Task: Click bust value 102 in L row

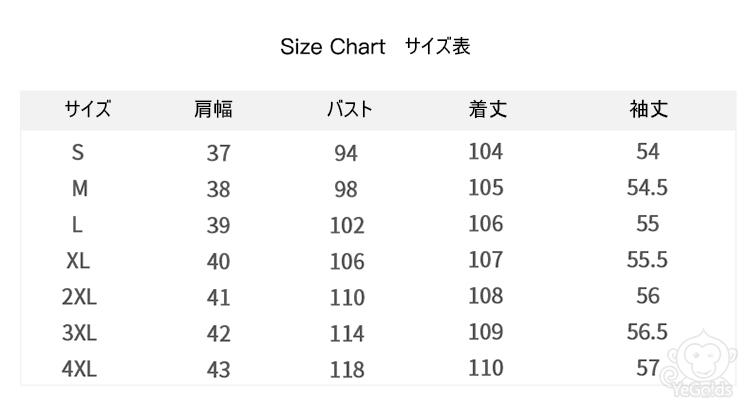Action: (347, 226)
